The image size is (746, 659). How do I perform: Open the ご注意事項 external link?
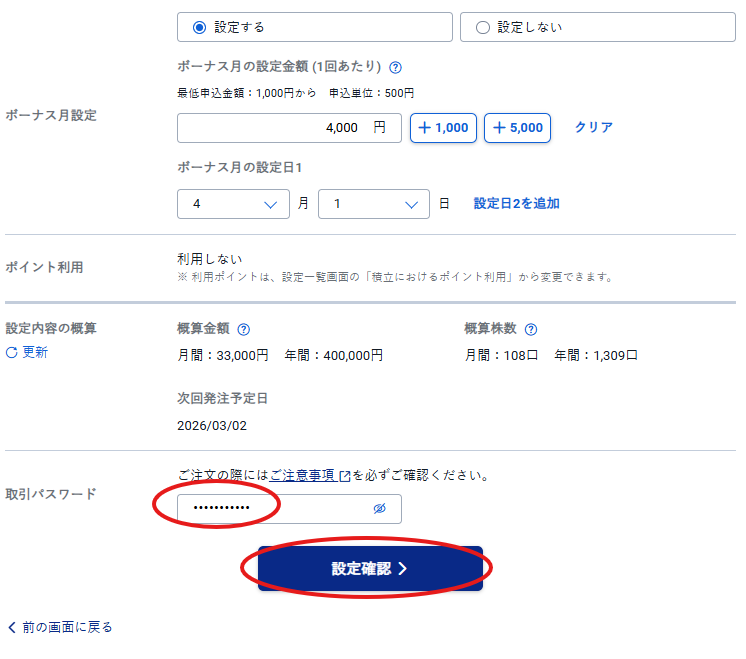[310, 475]
